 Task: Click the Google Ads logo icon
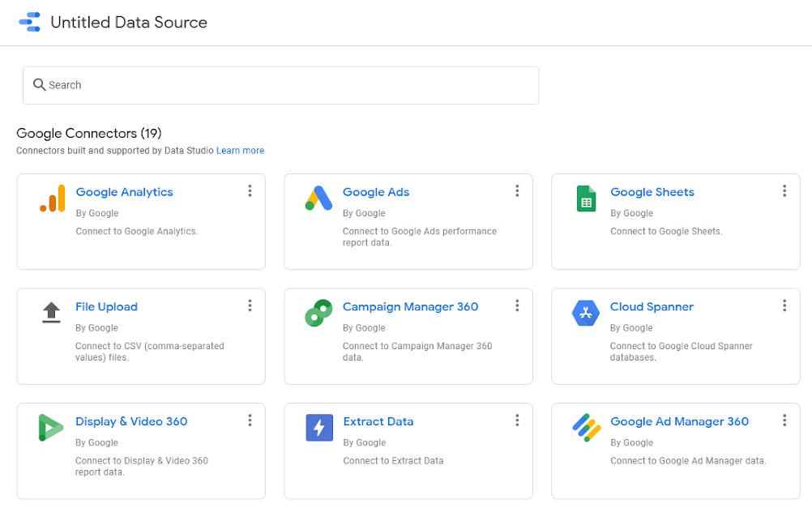318,198
